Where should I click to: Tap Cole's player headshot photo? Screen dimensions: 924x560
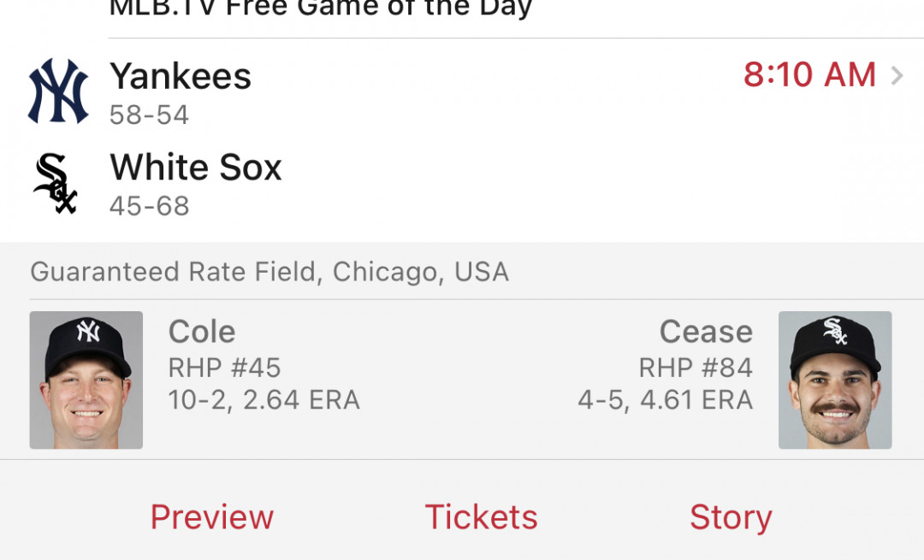[x=86, y=380]
